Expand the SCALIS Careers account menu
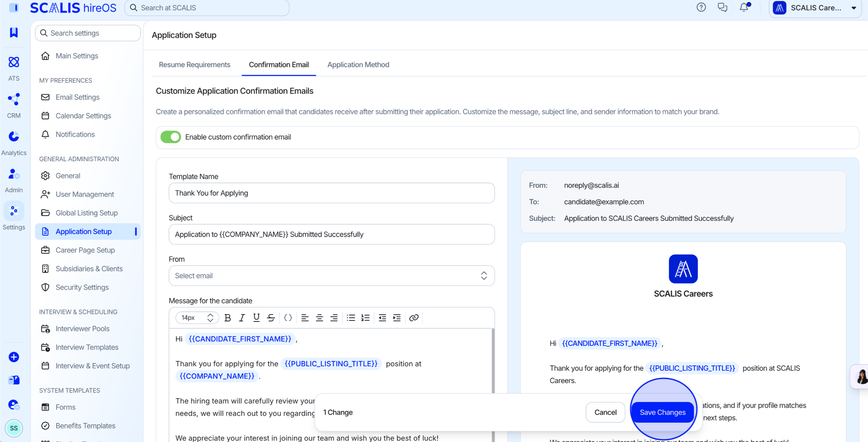The height and width of the screenshot is (442, 868). (815, 8)
